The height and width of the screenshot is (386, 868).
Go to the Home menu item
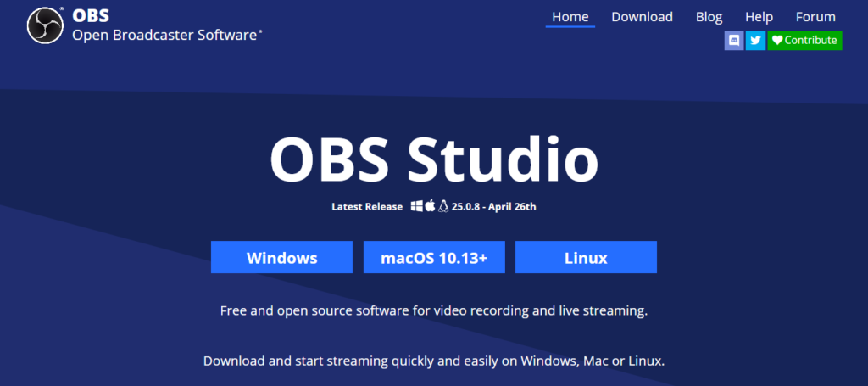pos(570,17)
